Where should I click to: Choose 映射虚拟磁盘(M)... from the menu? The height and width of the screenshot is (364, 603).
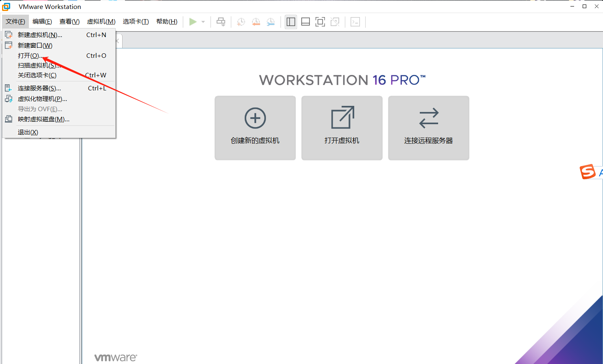pyautogui.click(x=44, y=119)
